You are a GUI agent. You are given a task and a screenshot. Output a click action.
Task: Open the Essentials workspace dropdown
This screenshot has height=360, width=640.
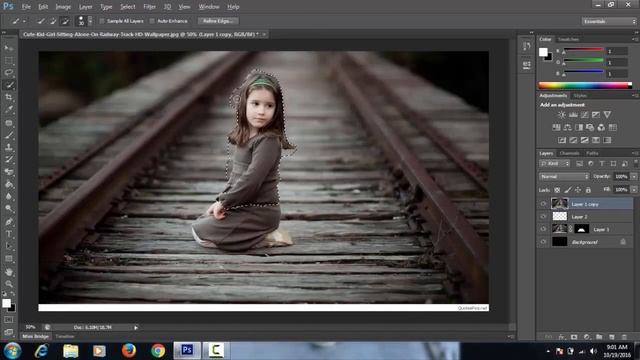click(x=609, y=21)
